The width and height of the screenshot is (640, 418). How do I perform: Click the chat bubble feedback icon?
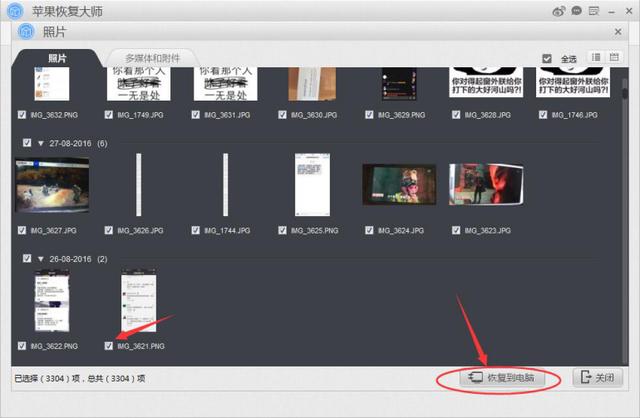pos(576,11)
